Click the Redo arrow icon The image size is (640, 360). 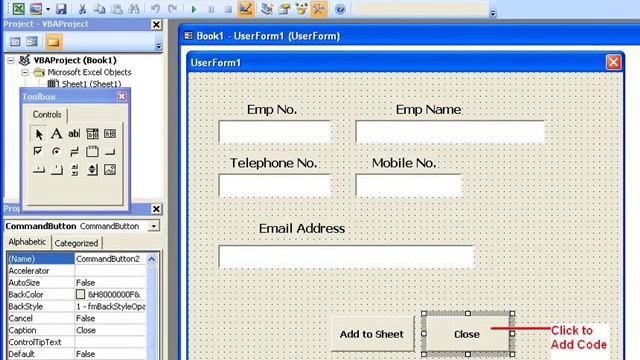172,9
